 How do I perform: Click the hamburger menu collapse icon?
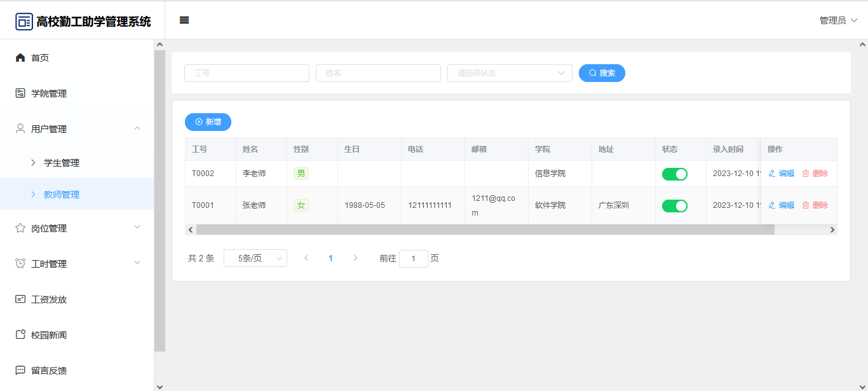point(184,20)
